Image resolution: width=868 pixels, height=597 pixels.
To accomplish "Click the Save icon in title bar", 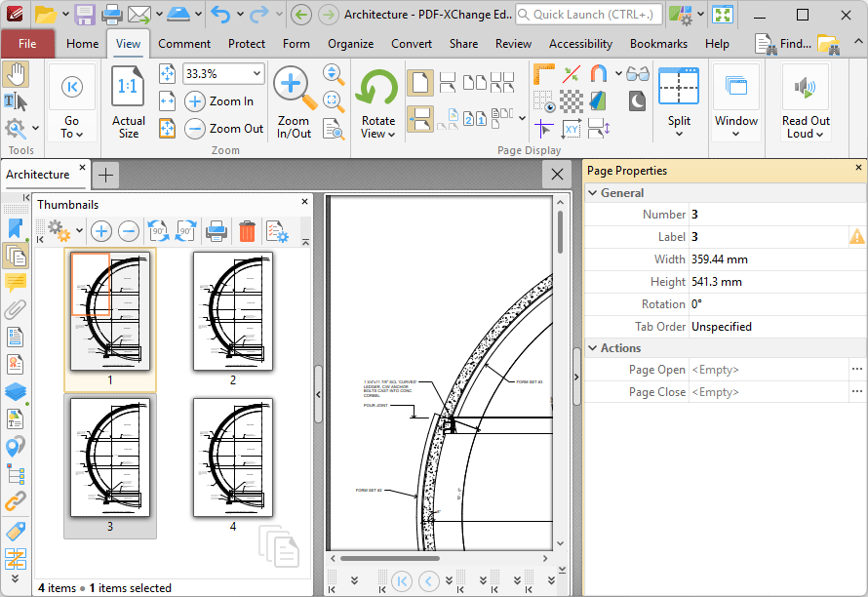I will pos(85,15).
